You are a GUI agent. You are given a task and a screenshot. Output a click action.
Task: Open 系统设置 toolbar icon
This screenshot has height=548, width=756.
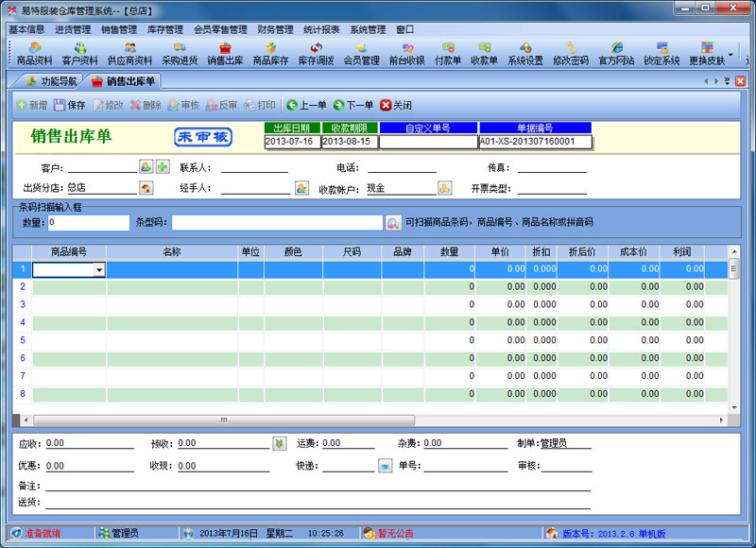click(x=525, y=53)
